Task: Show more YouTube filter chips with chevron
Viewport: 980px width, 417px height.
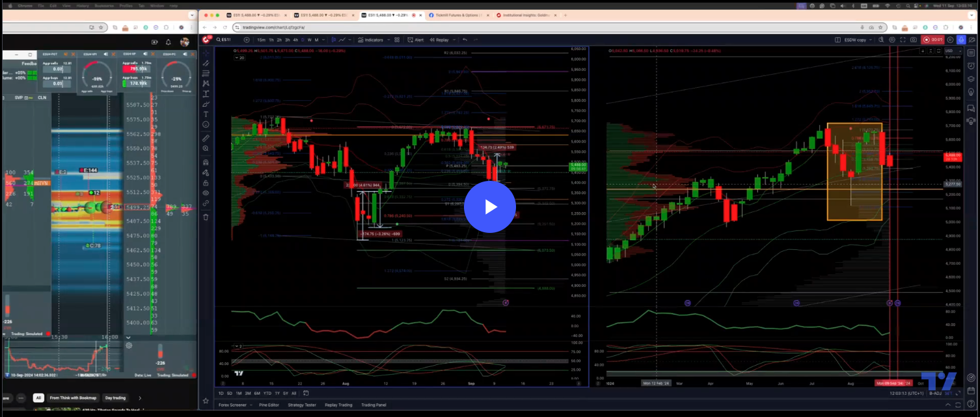Action: coord(139,397)
